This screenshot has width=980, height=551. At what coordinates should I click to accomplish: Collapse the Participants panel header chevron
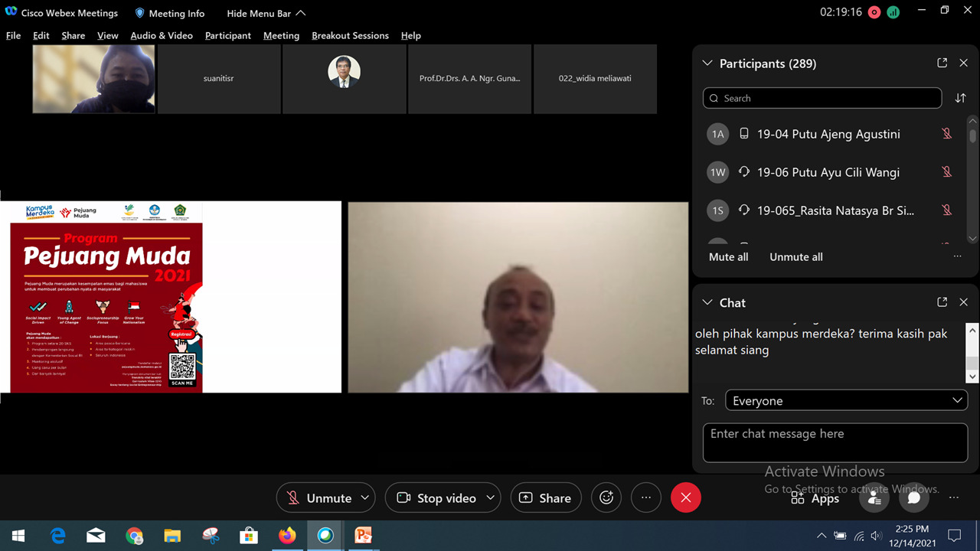tap(707, 64)
